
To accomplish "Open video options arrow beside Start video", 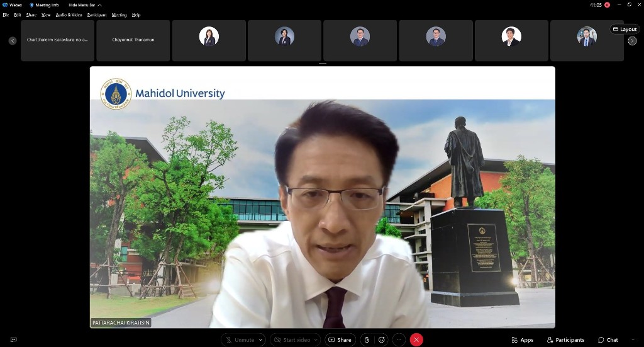I will click(316, 340).
